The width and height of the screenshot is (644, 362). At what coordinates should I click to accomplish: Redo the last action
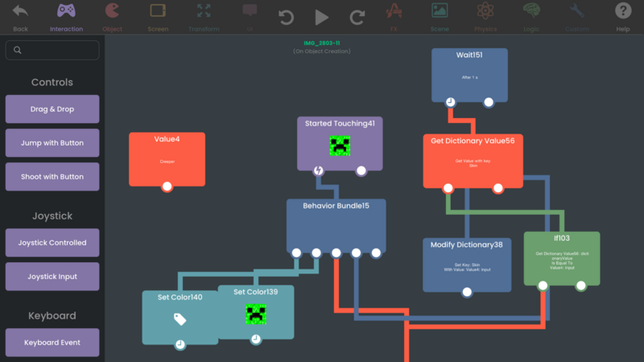click(x=357, y=17)
